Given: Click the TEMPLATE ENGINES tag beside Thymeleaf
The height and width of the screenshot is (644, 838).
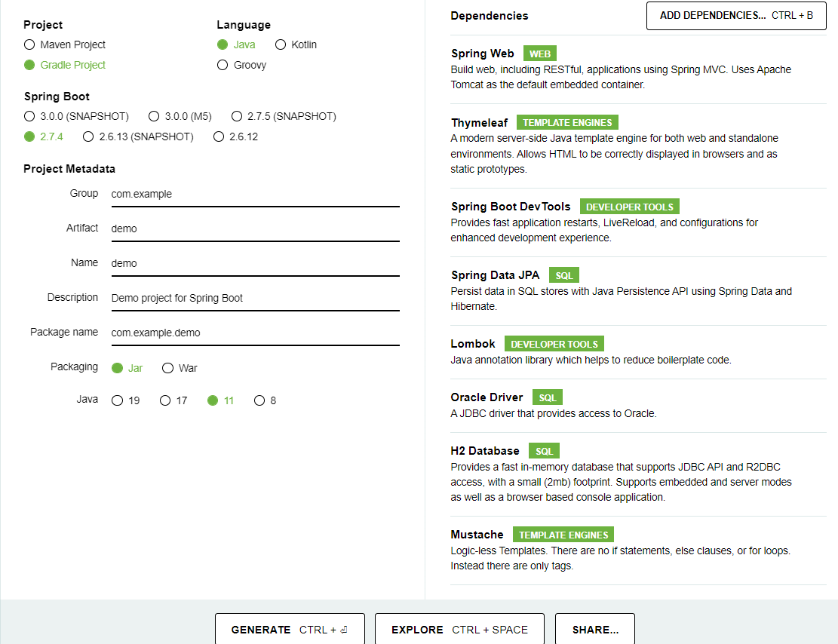Looking at the screenshot, I should (567, 122).
